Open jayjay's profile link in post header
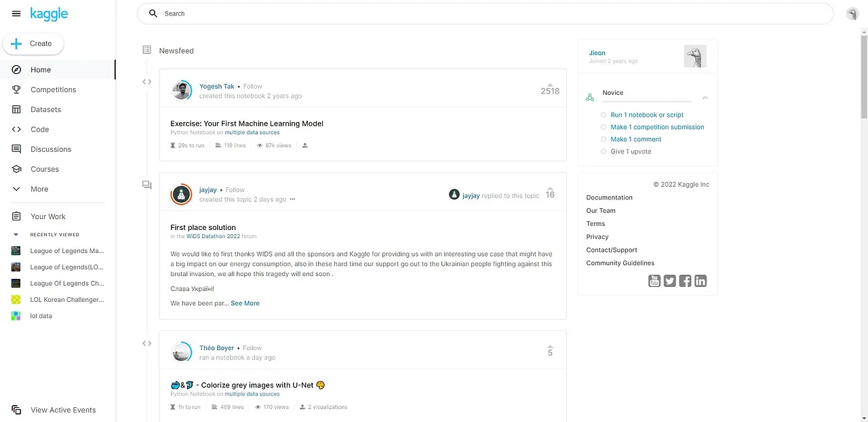The height and width of the screenshot is (422, 868). click(208, 190)
